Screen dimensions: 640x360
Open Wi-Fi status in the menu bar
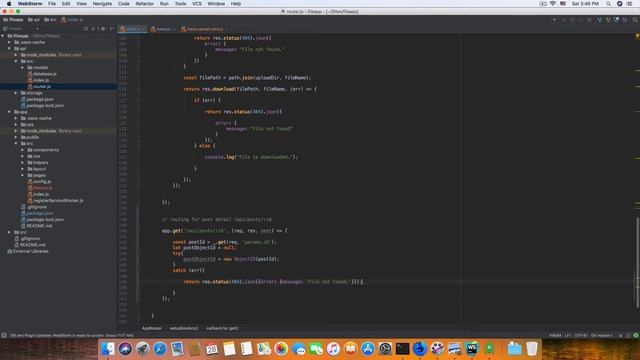pos(553,4)
